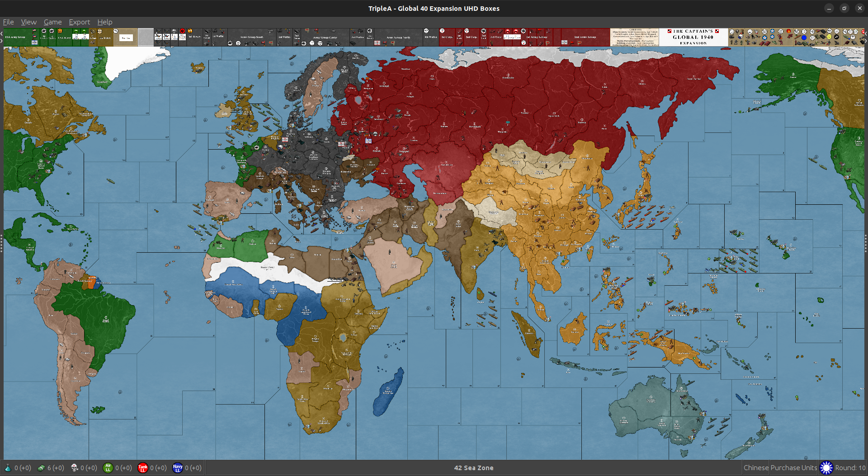Click the red Tank LL resource icon
Viewport: 868px width, 476px height.
point(143,468)
